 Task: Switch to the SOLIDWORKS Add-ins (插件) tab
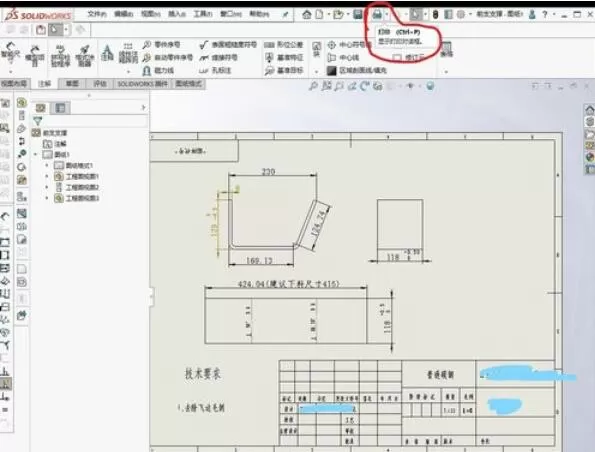(142, 84)
